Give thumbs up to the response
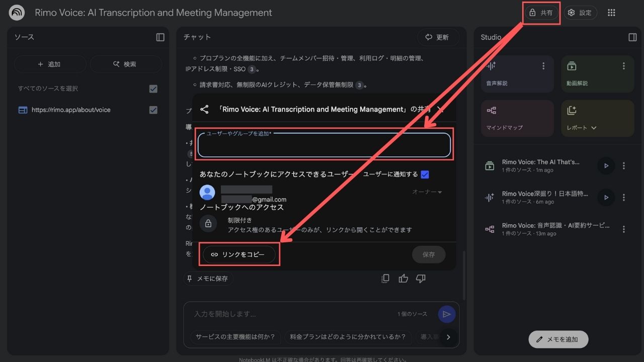 tap(403, 279)
